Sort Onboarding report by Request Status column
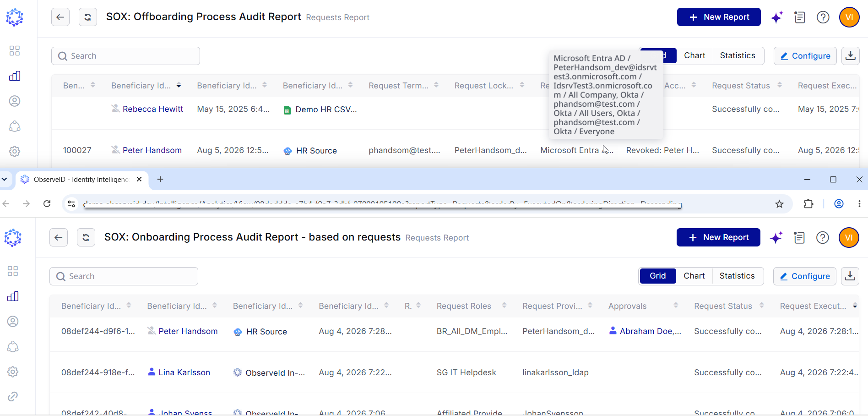This screenshot has height=416, width=868. click(729, 306)
